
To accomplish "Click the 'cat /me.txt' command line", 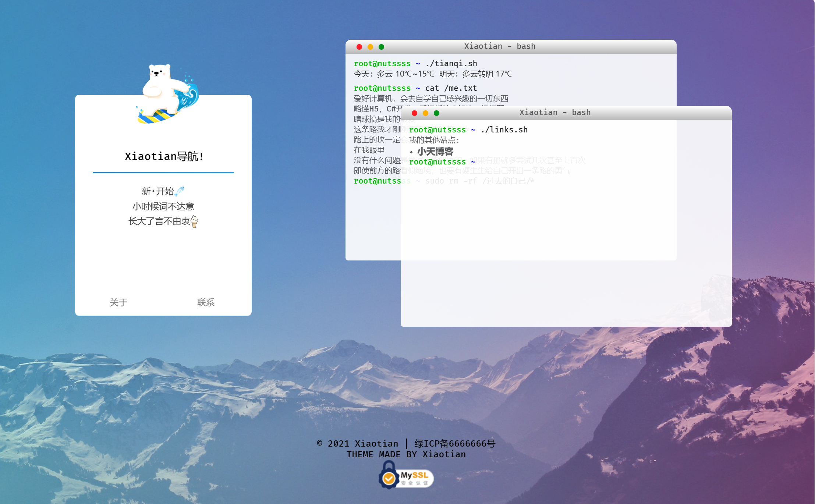I will [x=415, y=88].
